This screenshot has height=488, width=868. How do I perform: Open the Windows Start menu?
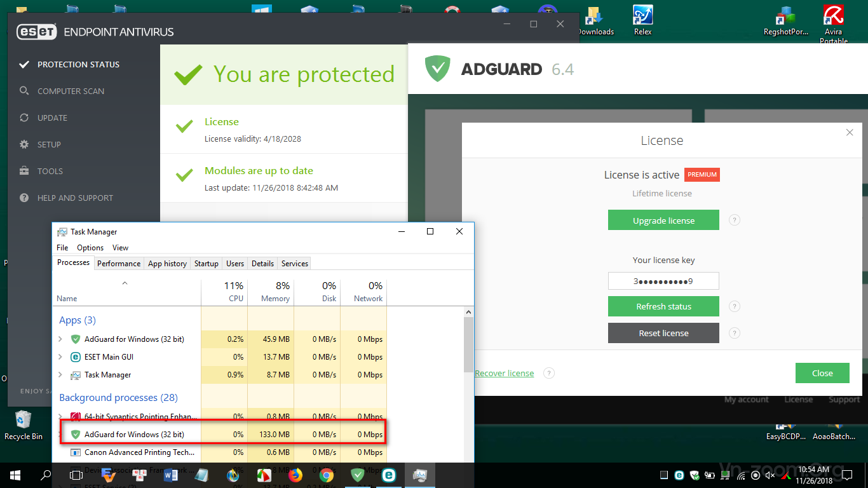[x=15, y=475]
